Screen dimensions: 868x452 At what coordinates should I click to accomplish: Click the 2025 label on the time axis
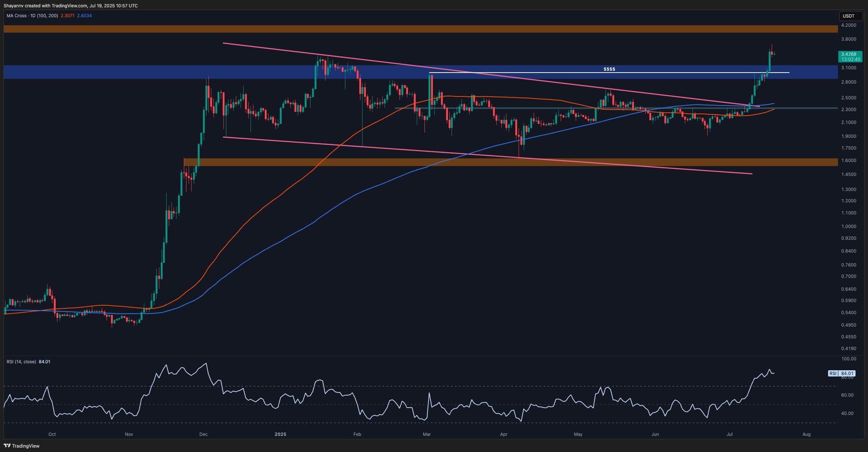[281, 434]
